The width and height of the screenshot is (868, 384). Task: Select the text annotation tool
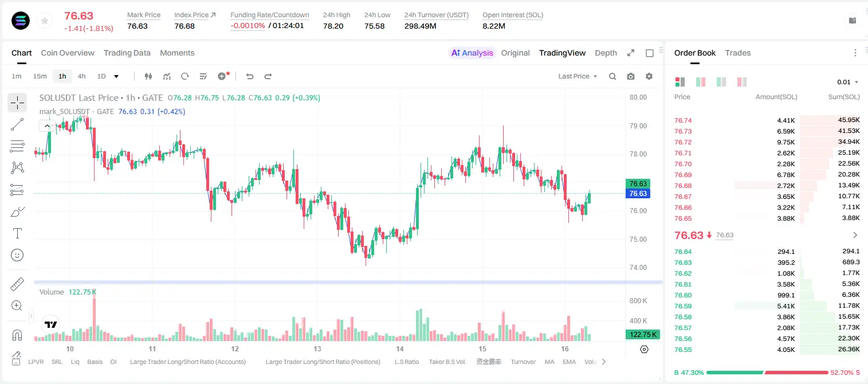click(17, 233)
